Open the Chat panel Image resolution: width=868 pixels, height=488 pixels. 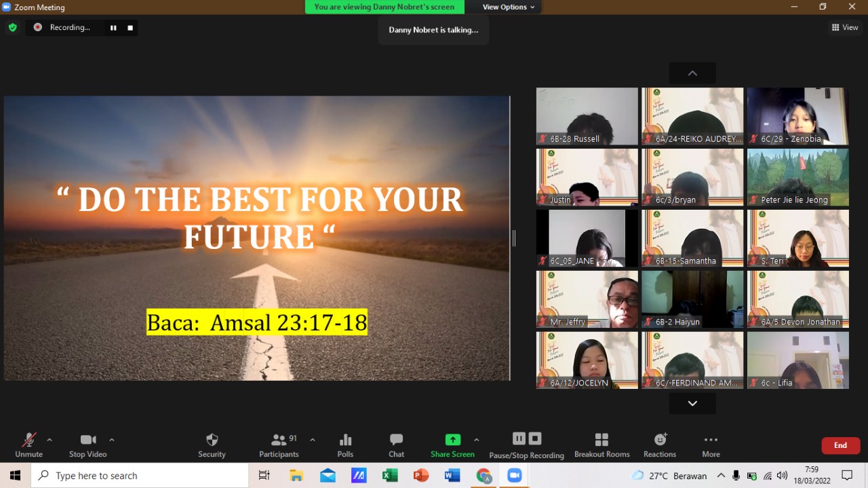point(396,445)
